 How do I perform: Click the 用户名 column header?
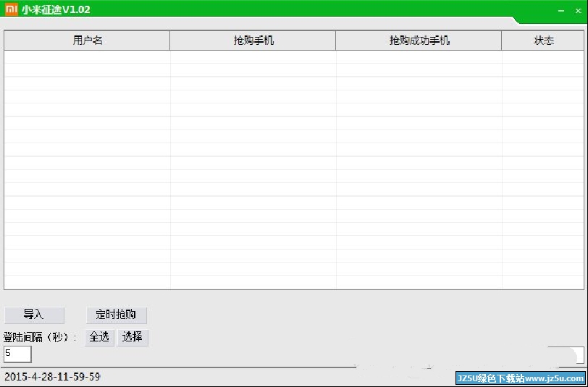[x=87, y=41]
